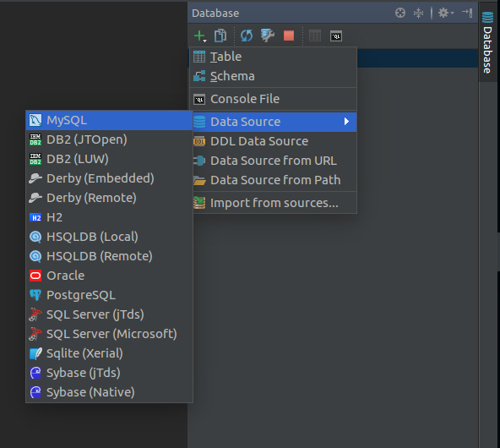Select SQL Server (Microsoft) data source
The image size is (500, 448).
pyautogui.click(x=110, y=334)
